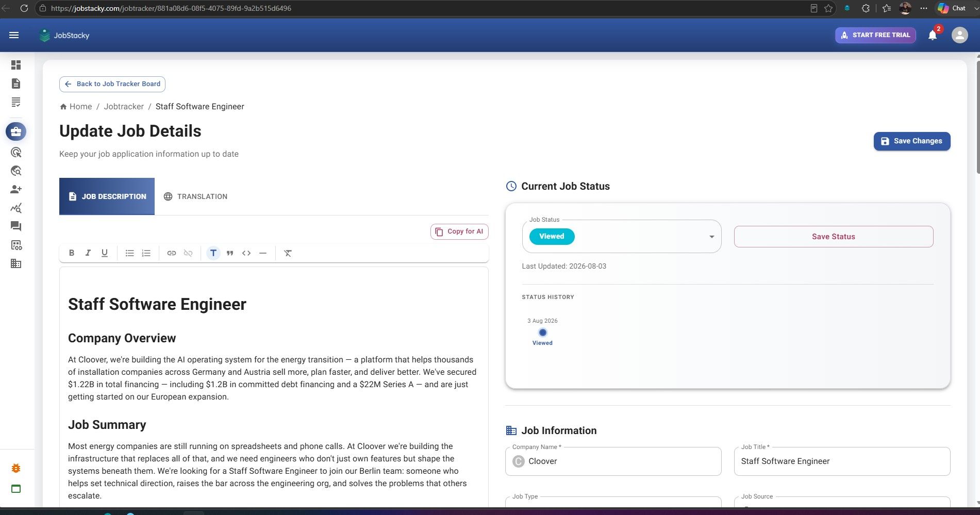980x515 pixels.
Task: Switch to the Job Description tab
Action: 107,196
